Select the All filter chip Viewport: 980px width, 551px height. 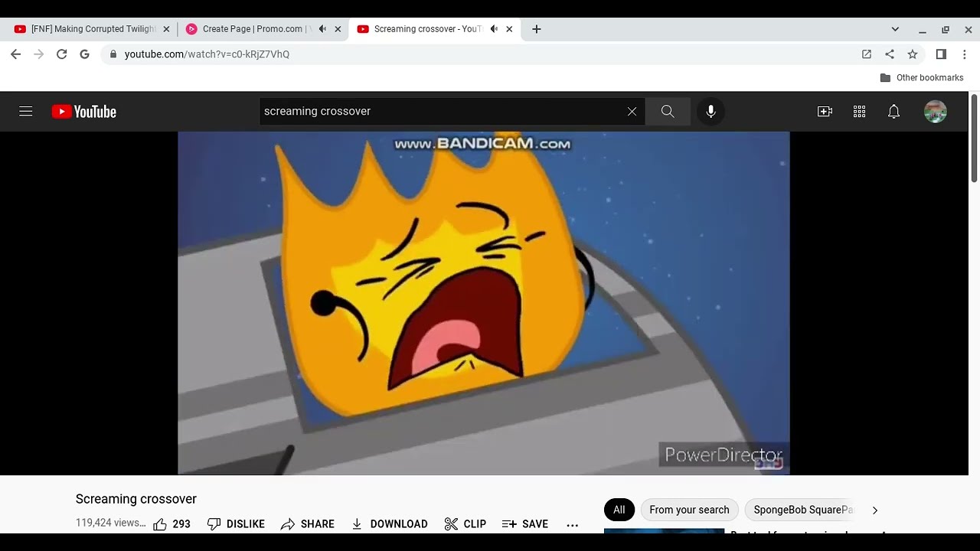point(619,510)
